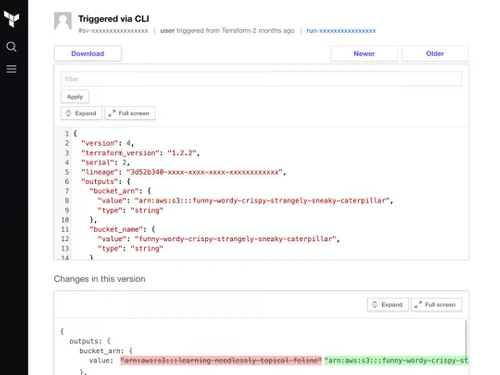Viewport: 500px width, 375px height.
Task: Focus the filter input field
Action: (261, 79)
